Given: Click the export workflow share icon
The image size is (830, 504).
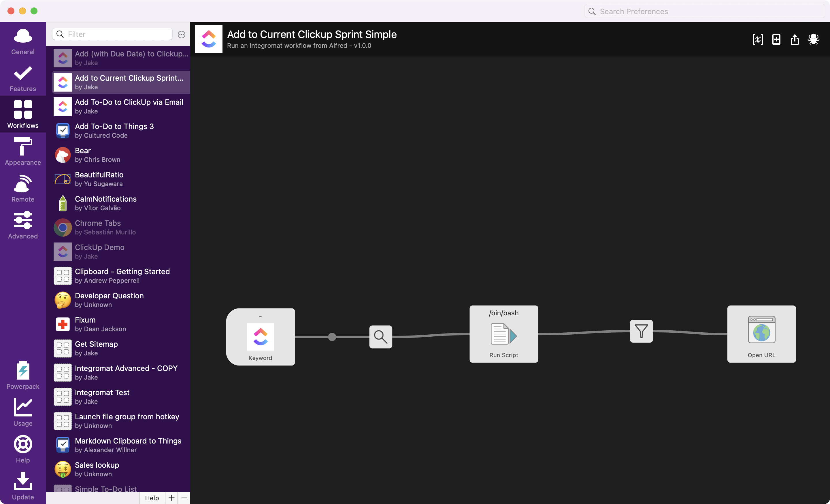Looking at the screenshot, I should pos(795,39).
